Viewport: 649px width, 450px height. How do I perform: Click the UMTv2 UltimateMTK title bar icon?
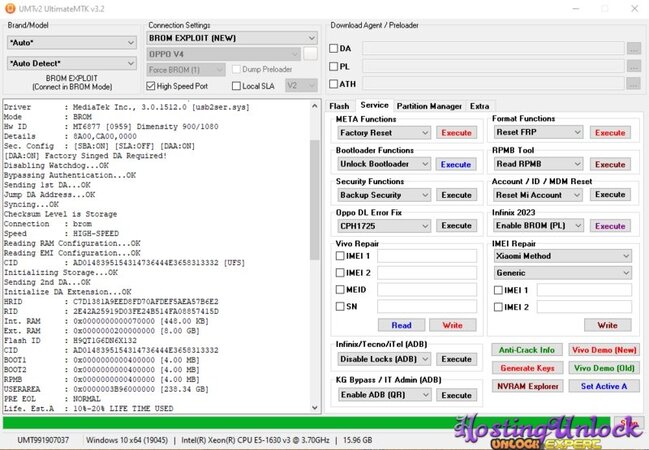pos(8,7)
